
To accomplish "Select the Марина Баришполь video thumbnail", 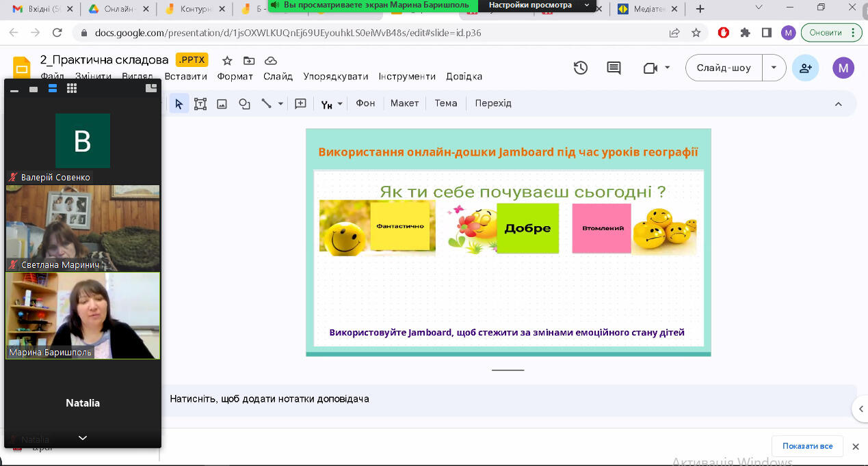I will click(83, 316).
